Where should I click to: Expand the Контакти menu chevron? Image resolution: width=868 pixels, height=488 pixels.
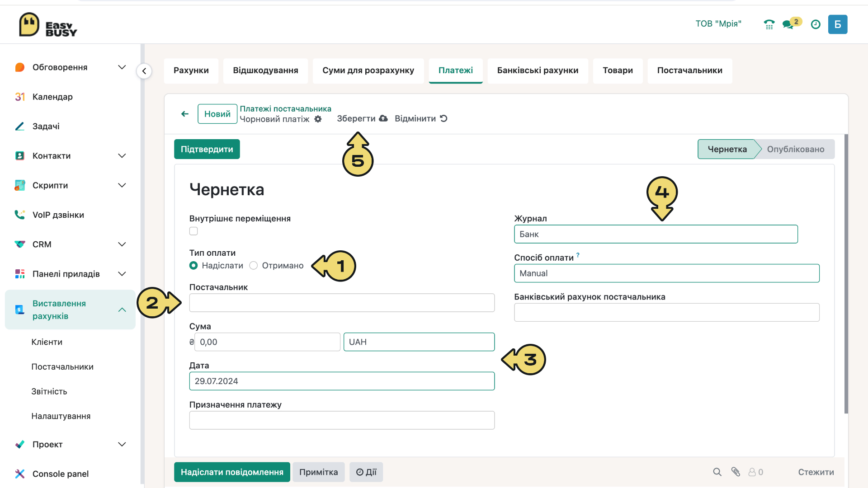(x=122, y=156)
